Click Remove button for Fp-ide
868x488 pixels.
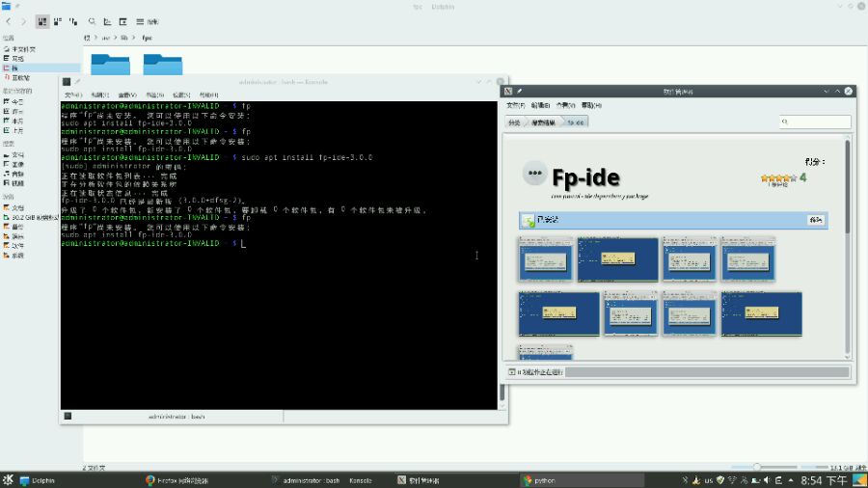815,220
